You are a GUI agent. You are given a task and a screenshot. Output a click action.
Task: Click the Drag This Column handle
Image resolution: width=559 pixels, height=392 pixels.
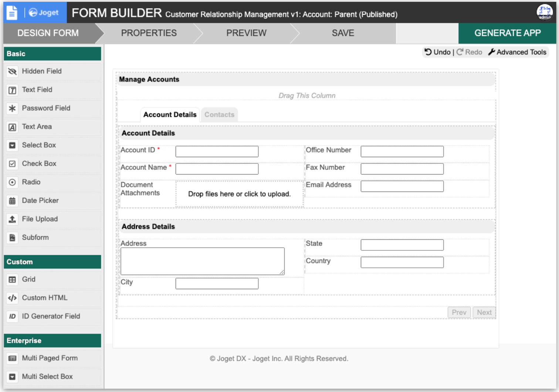tap(307, 95)
